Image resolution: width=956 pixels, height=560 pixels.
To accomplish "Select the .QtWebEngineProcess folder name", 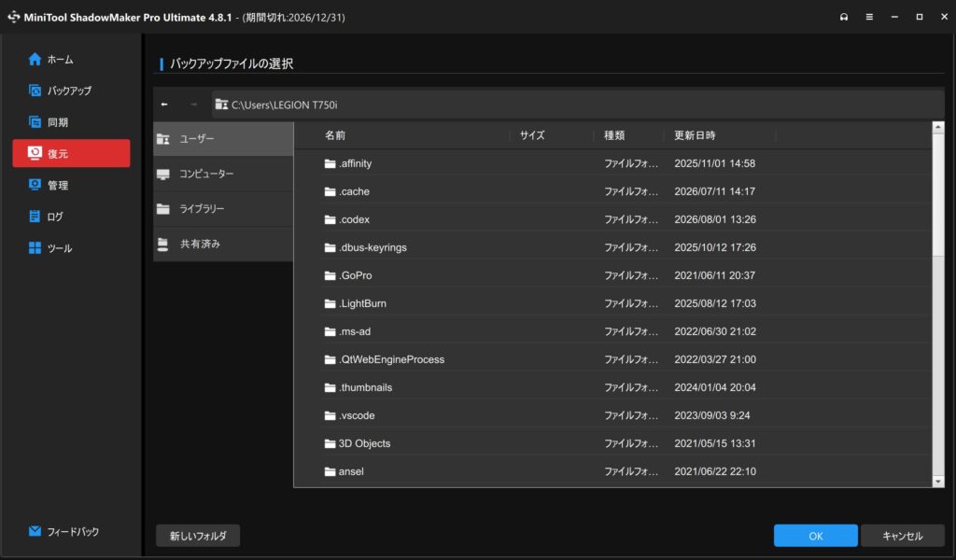I will (391, 359).
